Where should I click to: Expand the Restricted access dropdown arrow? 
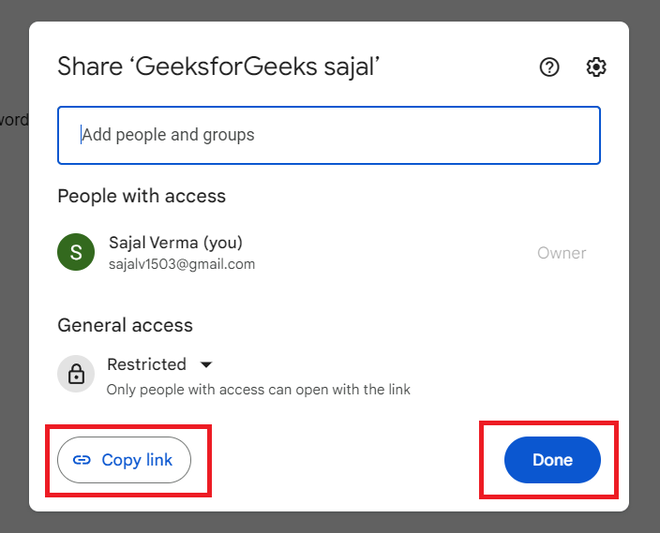206,364
